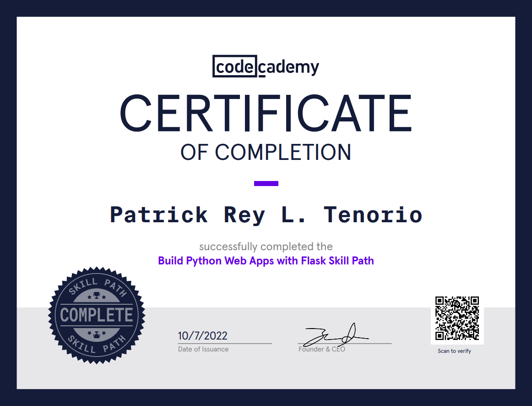Click the 'Build Python Web Apps with Flask Skill Path' link

[266, 261]
